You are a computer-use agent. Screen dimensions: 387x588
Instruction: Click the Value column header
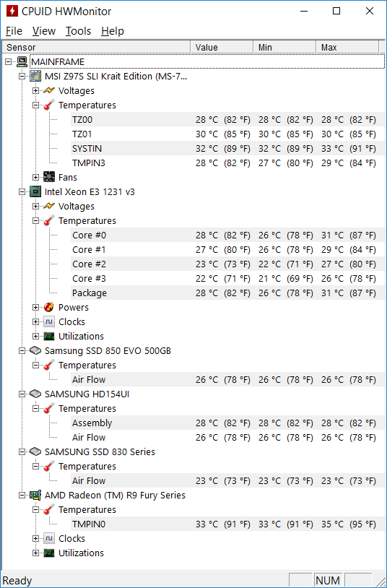coord(222,47)
